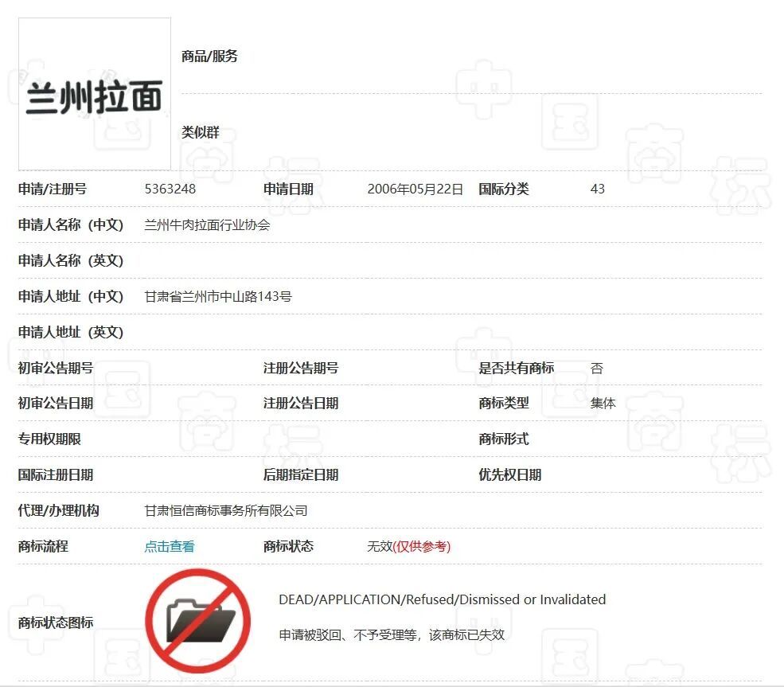The image size is (784, 687).
Task: Click the 初审公告期号 label
Action: (56, 369)
